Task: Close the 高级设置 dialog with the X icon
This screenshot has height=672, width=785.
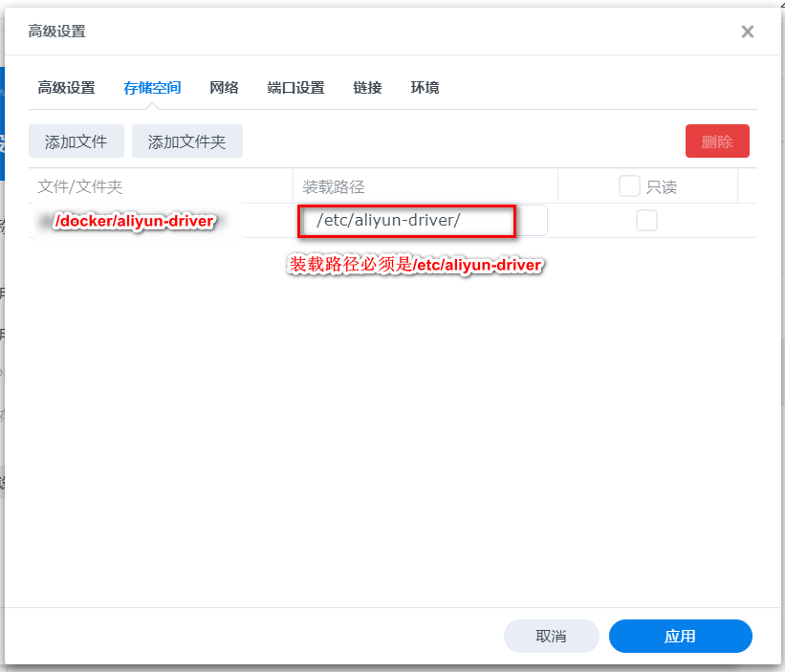Action: point(748,31)
